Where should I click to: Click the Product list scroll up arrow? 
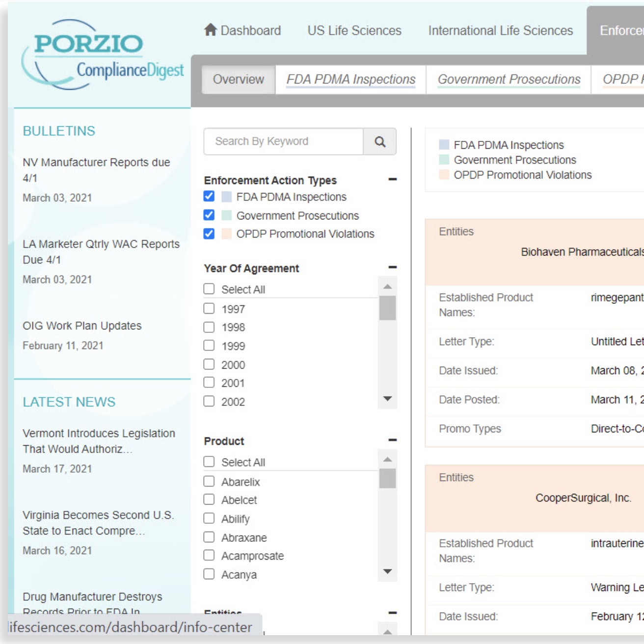coord(387,459)
